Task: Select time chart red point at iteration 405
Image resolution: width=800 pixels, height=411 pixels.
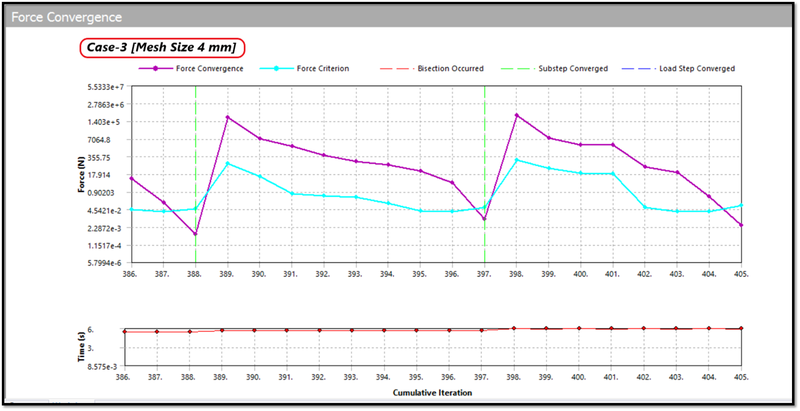Action: [741, 328]
